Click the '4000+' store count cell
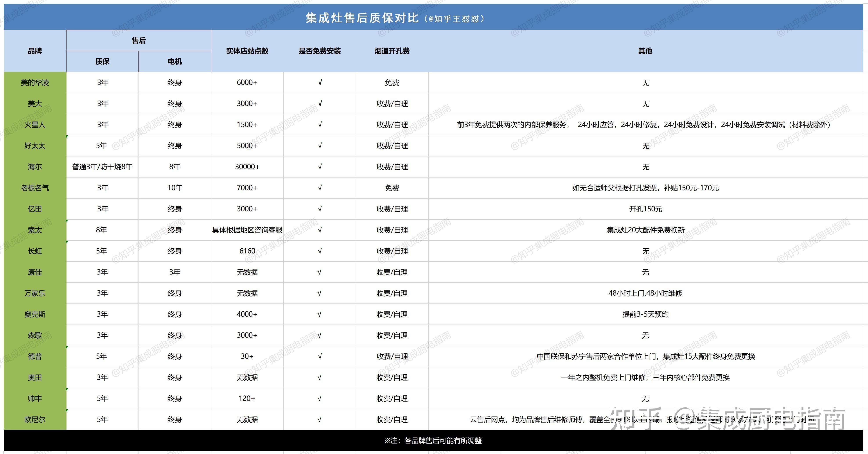Image resolution: width=868 pixels, height=454 pixels. point(247,314)
